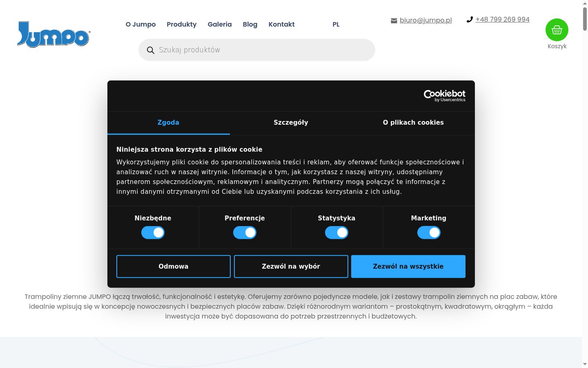Click the Odmowa button

(x=174, y=267)
